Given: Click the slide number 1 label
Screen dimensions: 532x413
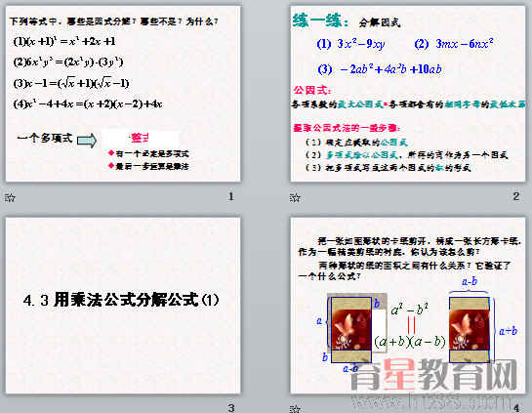Looking at the screenshot, I should pyautogui.click(x=231, y=196).
